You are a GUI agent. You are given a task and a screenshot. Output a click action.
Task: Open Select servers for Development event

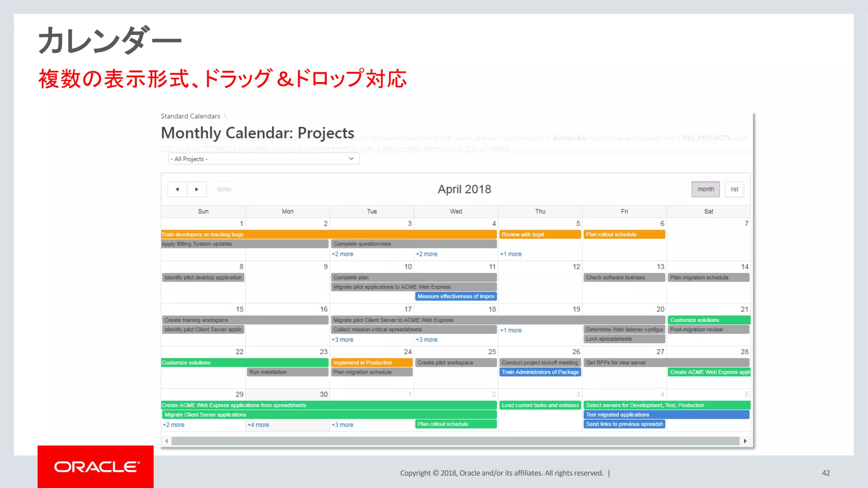point(667,405)
